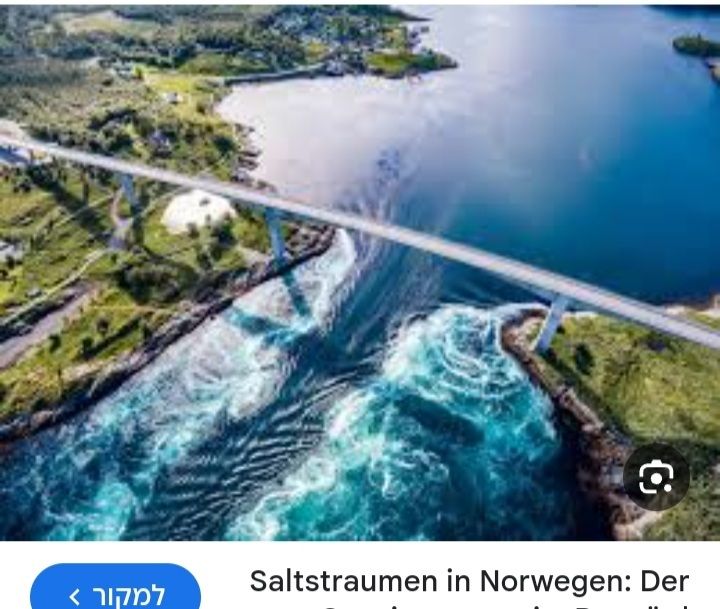This screenshot has height=609, width=720.
Task: Tap the road on the left shore
Action: click(x=41, y=326)
